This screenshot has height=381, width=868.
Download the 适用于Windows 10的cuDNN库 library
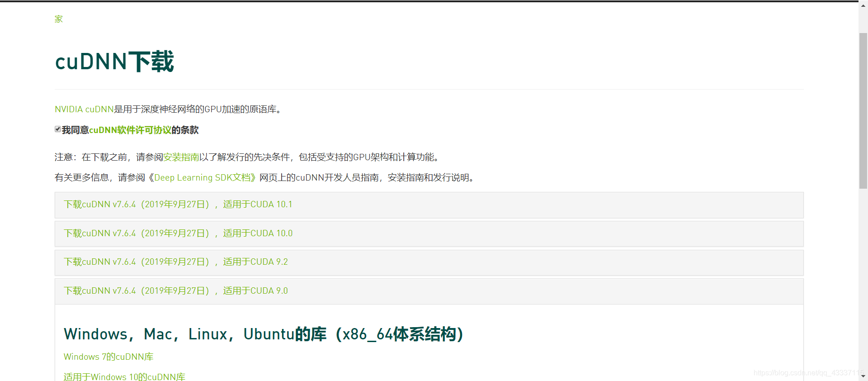click(124, 376)
